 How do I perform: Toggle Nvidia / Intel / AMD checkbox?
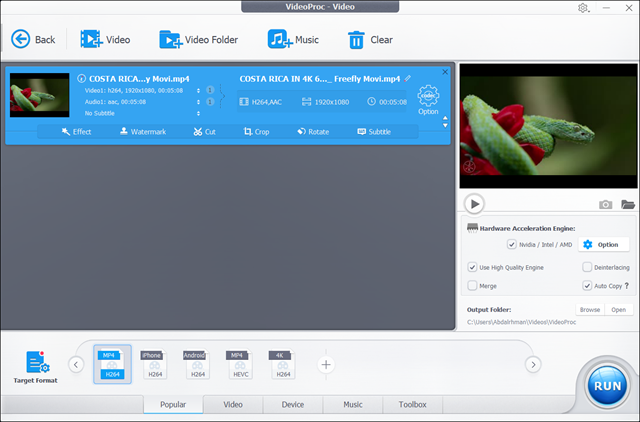[x=511, y=244]
